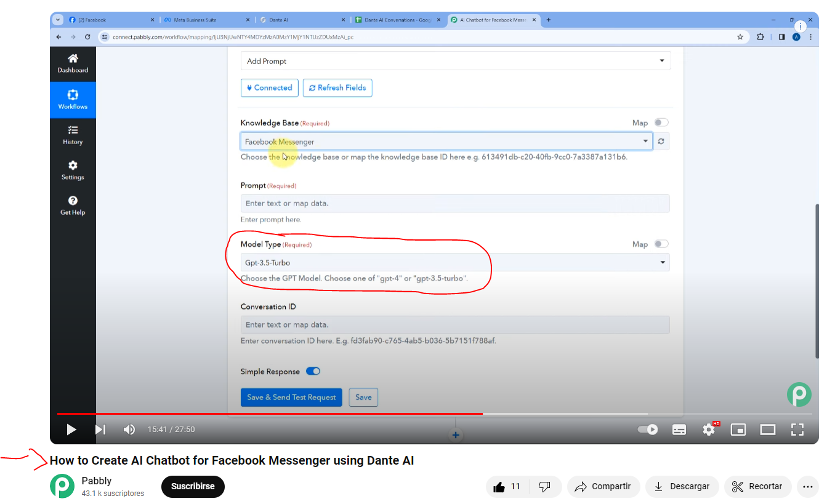
Task: Select the AI Chatbot for Facebook Messenger tab
Action: (x=493, y=20)
